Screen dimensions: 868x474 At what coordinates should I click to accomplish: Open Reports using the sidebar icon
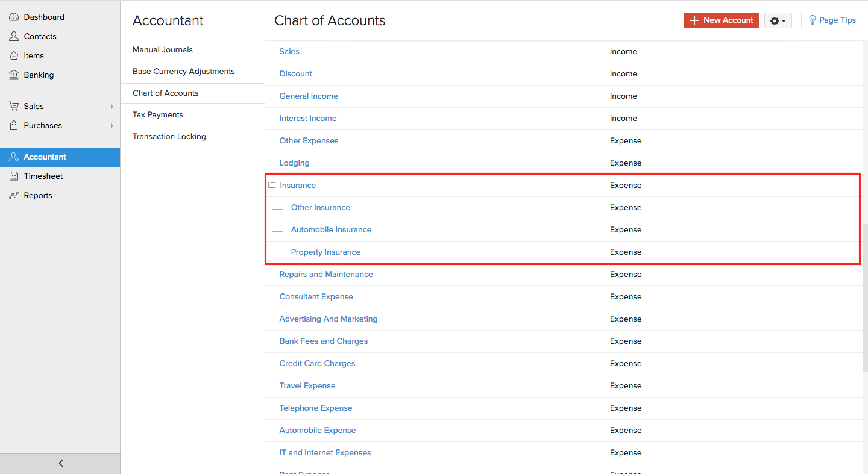13,195
